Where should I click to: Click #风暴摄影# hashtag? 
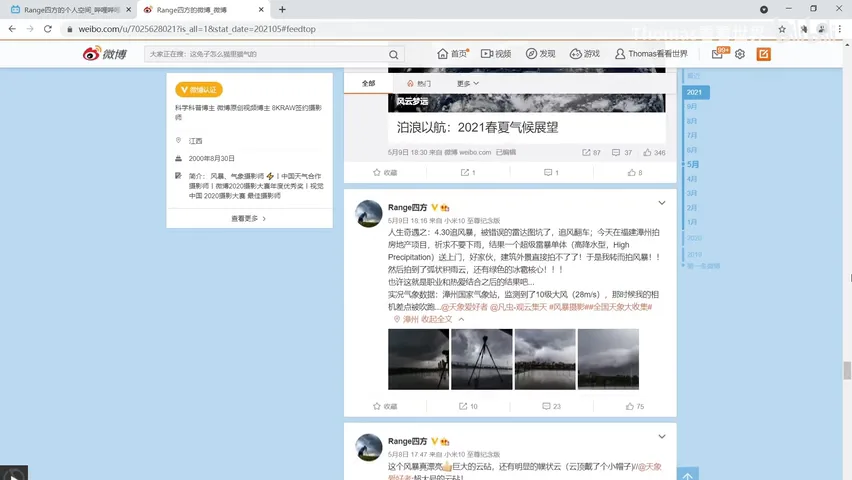[567, 307]
